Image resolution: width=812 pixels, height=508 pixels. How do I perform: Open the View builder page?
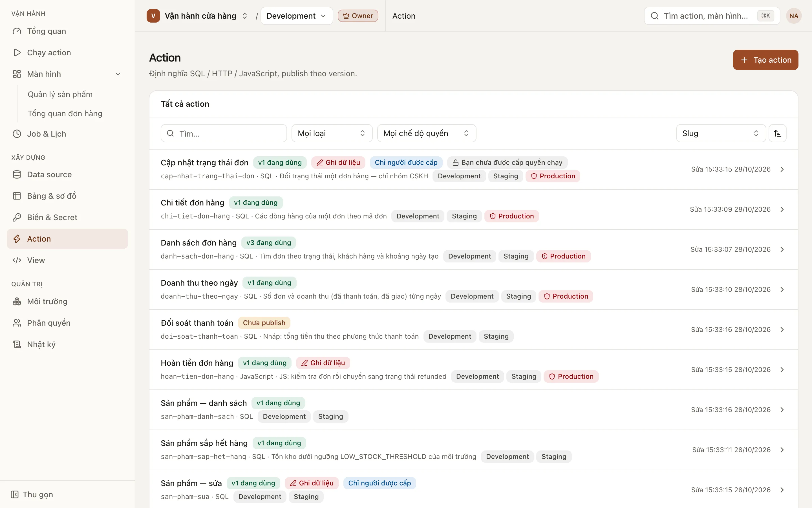pos(67,260)
